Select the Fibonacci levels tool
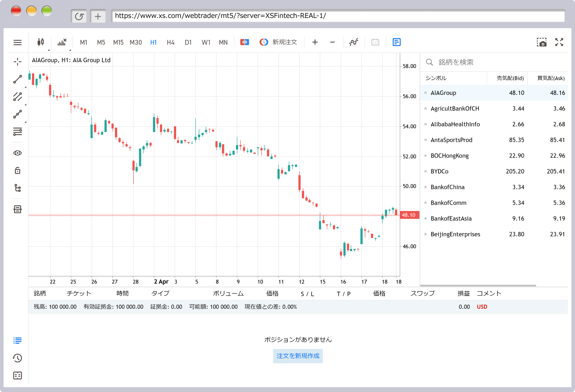 click(18, 131)
